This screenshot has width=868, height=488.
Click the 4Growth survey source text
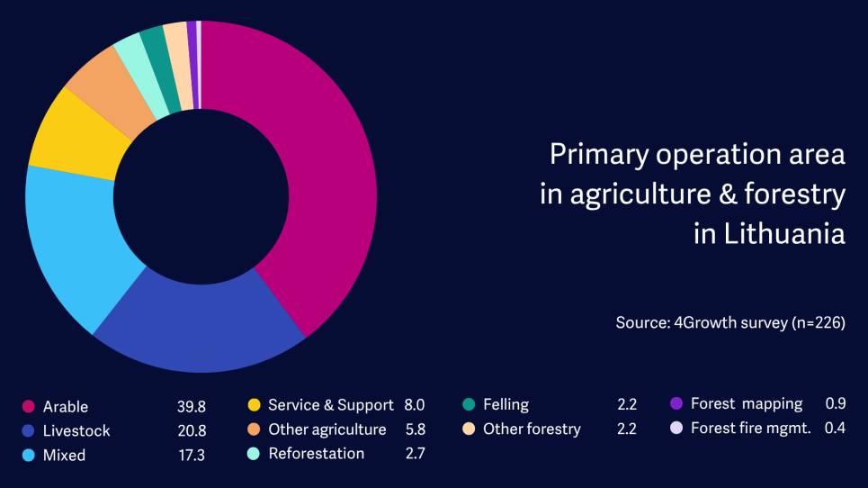pos(730,322)
